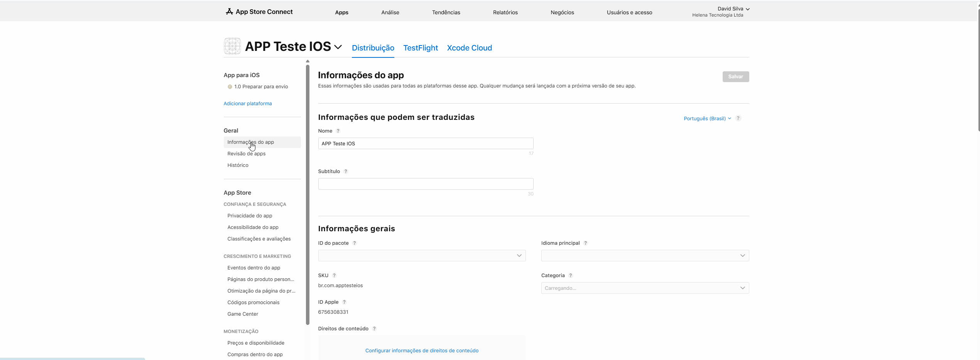The image size is (980, 360).
Task: Click the help icon beside Idioma principal
Action: pos(585,243)
